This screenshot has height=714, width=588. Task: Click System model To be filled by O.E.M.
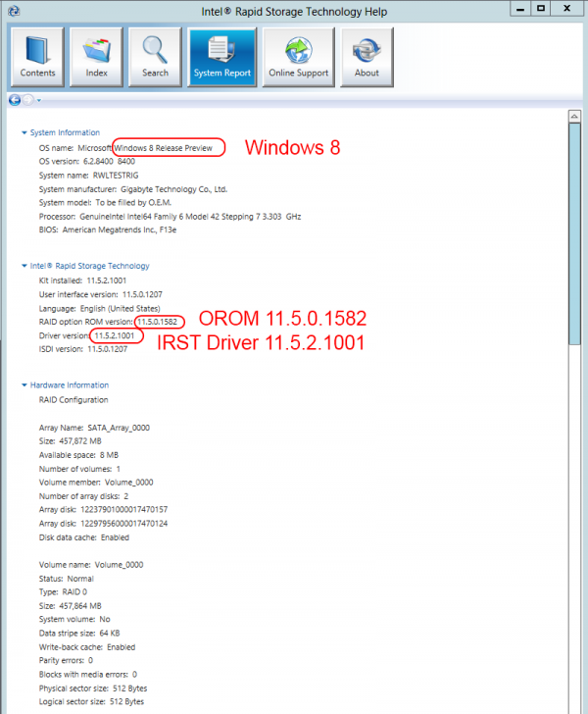coord(105,203)
